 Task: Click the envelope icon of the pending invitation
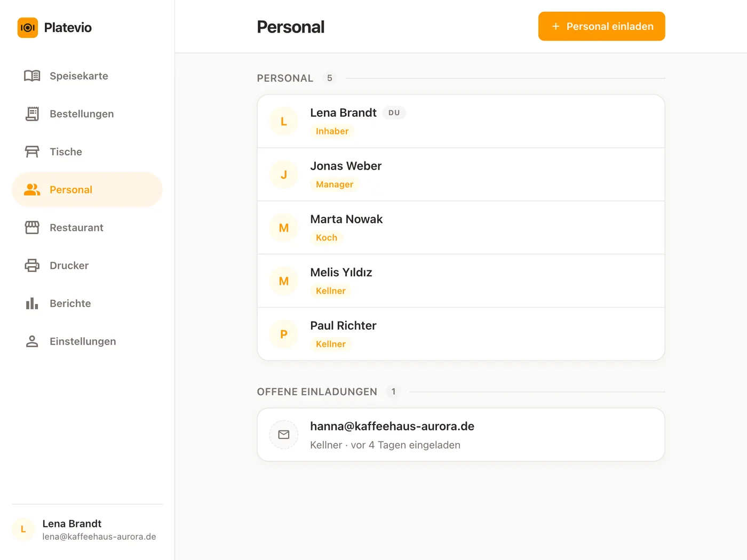pos(284,435)
